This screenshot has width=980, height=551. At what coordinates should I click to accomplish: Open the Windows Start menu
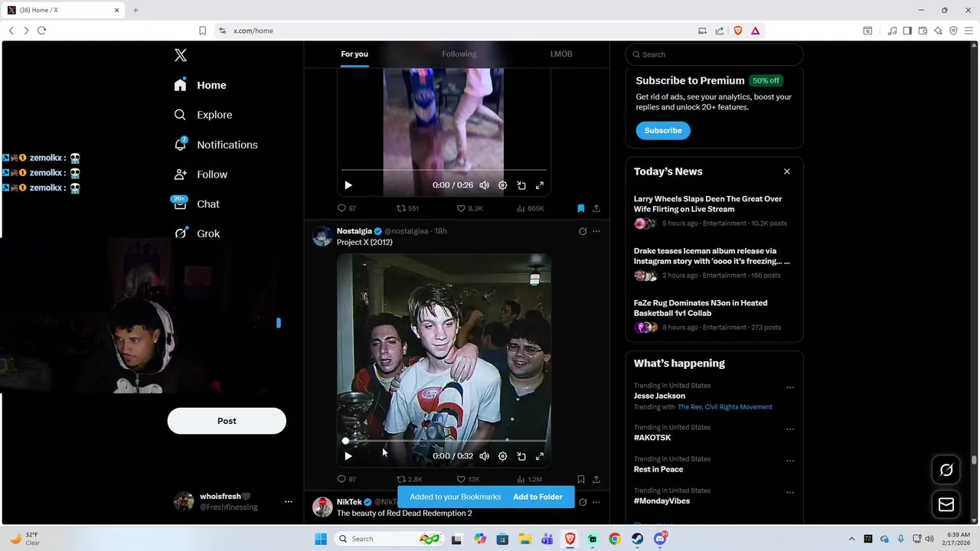(321, 539)
